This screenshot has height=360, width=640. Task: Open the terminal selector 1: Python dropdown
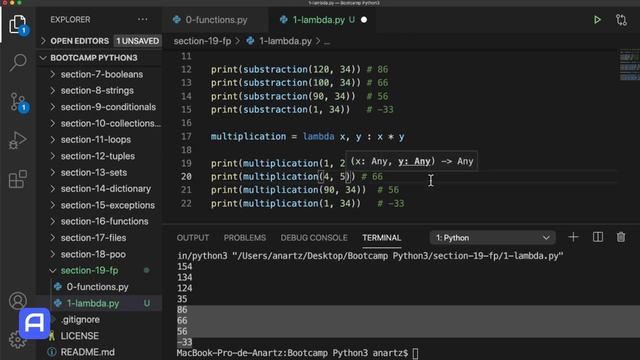pos(492,238)
